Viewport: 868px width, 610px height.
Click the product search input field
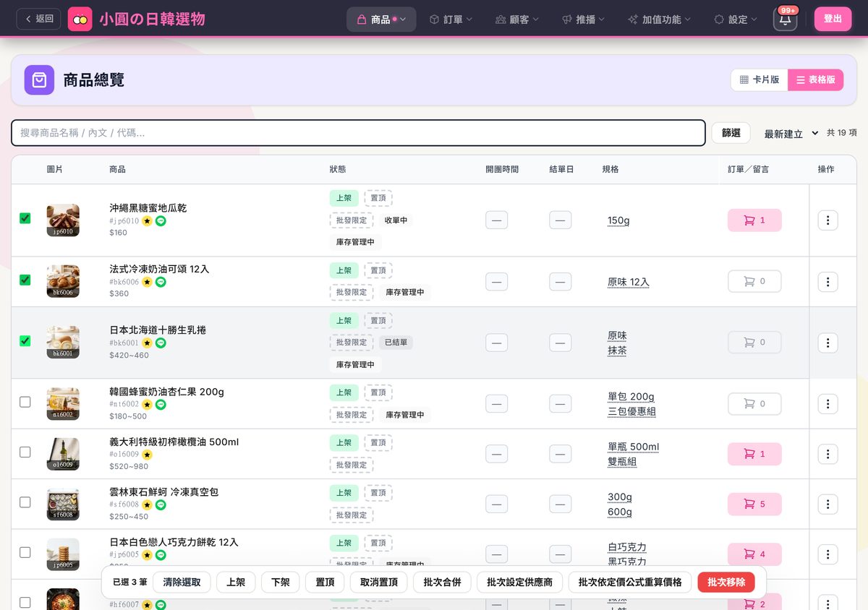pyautogui.click(x=358, y=133)
